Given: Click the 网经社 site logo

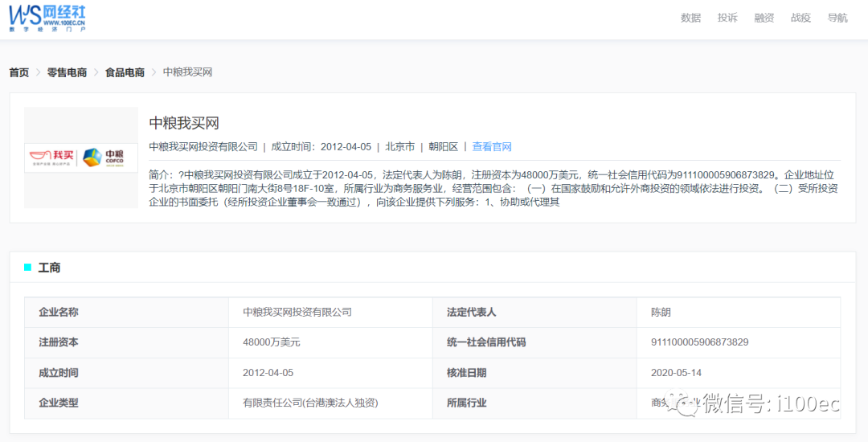Looking at the screenshot, I should click(47, 18).
